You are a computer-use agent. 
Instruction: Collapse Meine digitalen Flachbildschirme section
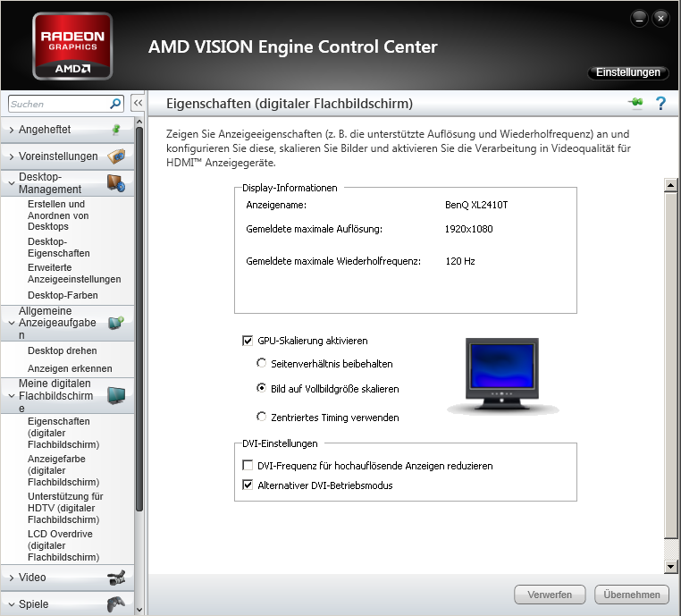tap(12, 396)
